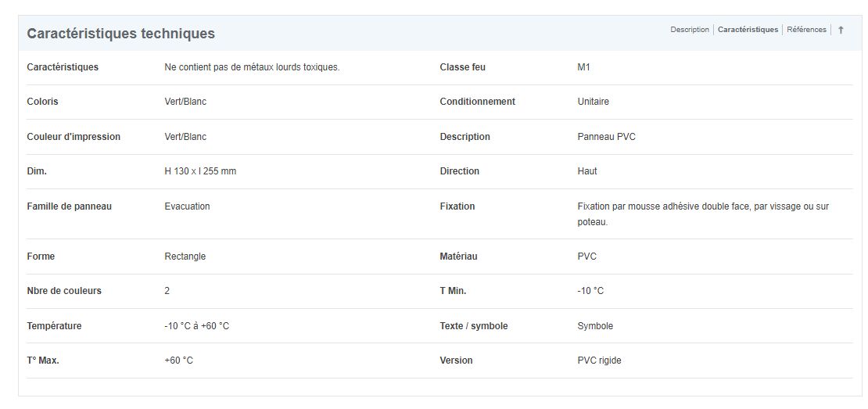This screenshot has width=868, height=409.
Task: Jump to the Références section
Action: pyautogui.click(x=806, y=30)
